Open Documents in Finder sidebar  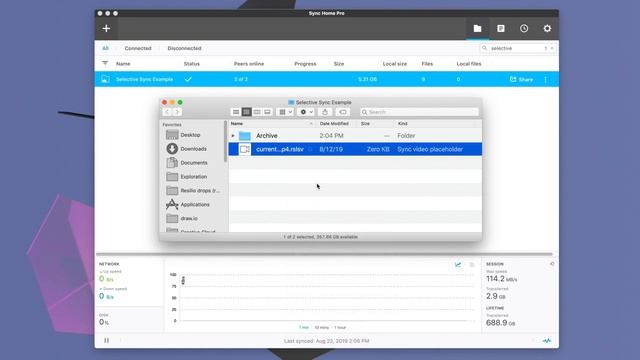(194, 162)
